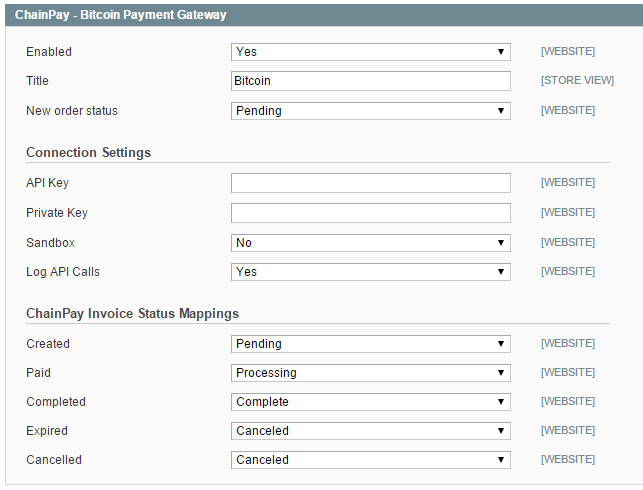Open the Enabled dropdown
Image resolution: width=643 pixels, height=490 pixels.
tap(371, 52)
